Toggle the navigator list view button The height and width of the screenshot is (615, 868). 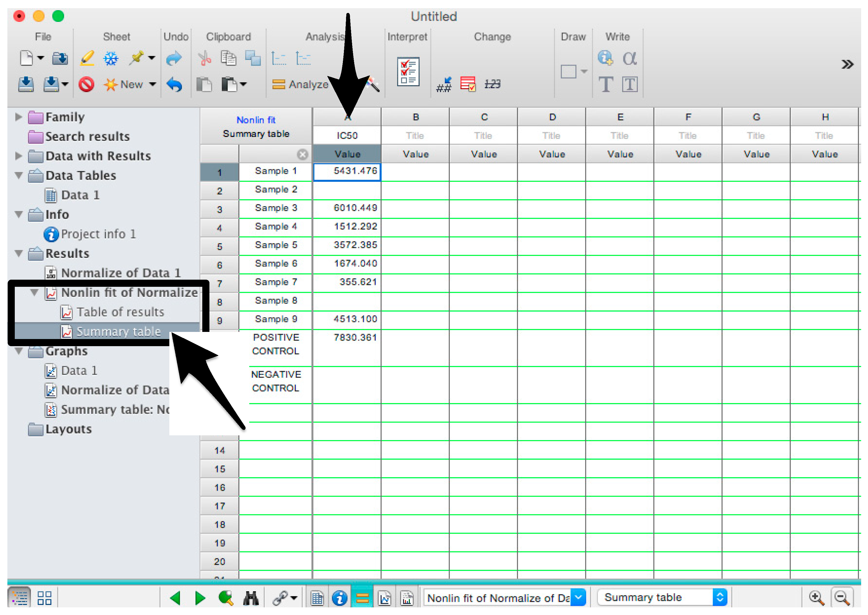(19, 598)
